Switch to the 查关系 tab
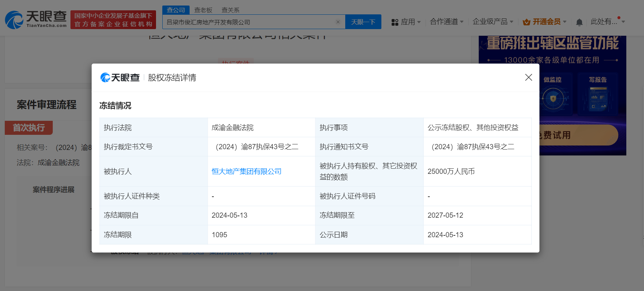Screen dimensions: 644x291 click(231, 10)
